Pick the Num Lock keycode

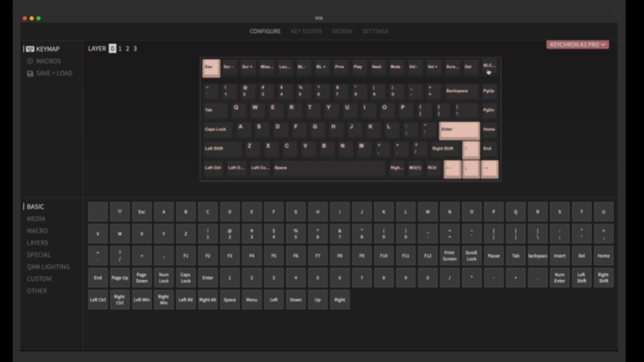(x=164, y=278)
